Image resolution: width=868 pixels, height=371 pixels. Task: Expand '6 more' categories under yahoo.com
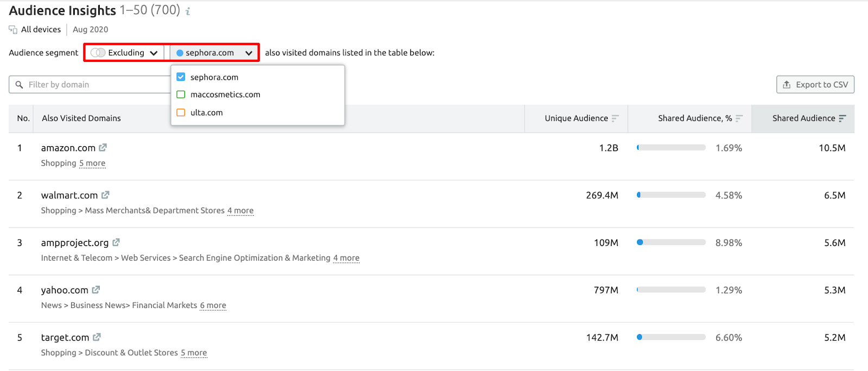click(213, 305)
